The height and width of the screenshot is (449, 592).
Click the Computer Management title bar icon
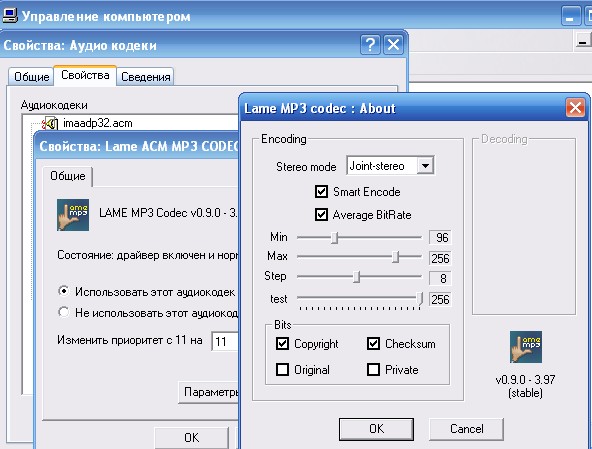coord(9,15)
